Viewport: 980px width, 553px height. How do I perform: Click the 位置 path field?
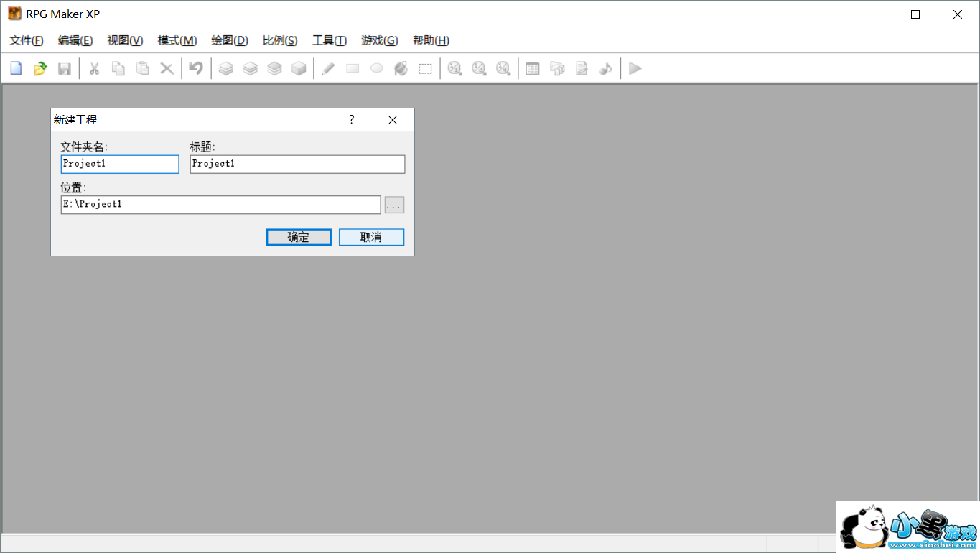[x=220, y=205]
